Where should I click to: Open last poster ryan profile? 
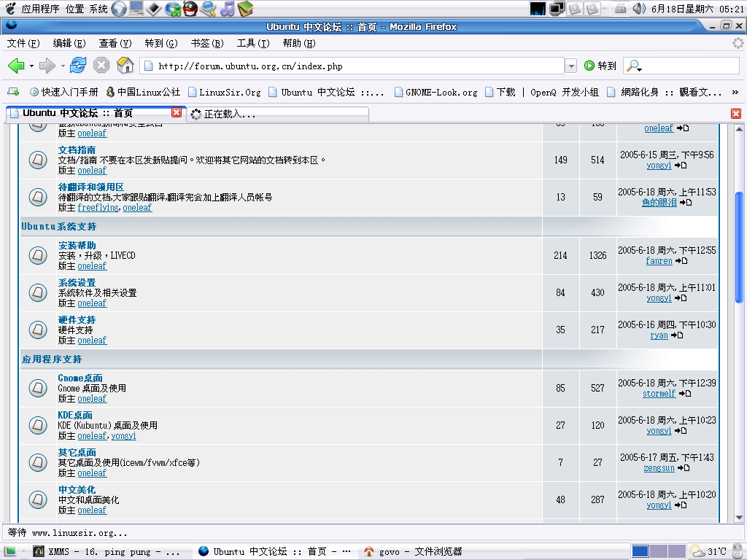[659, 335]
